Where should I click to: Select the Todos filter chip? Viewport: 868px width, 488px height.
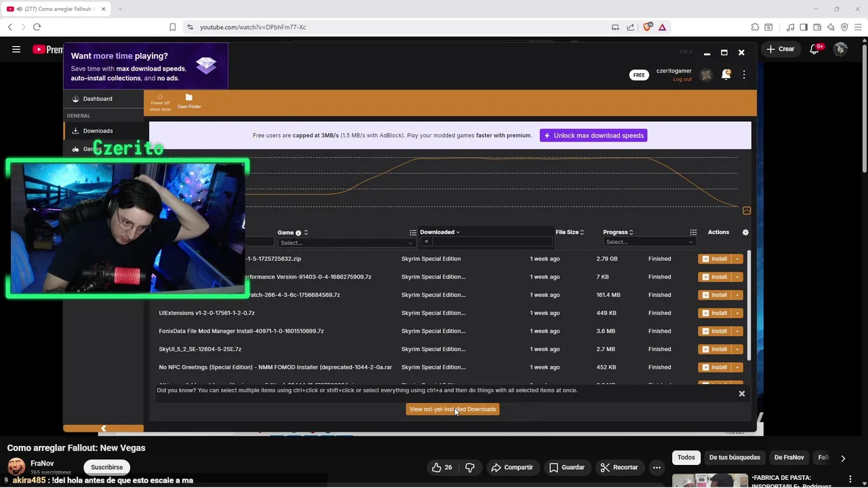686,457
